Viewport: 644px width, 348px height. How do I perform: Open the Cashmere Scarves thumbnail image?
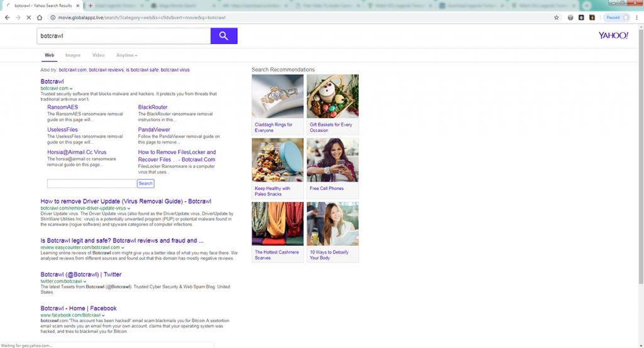click(277, 224)
